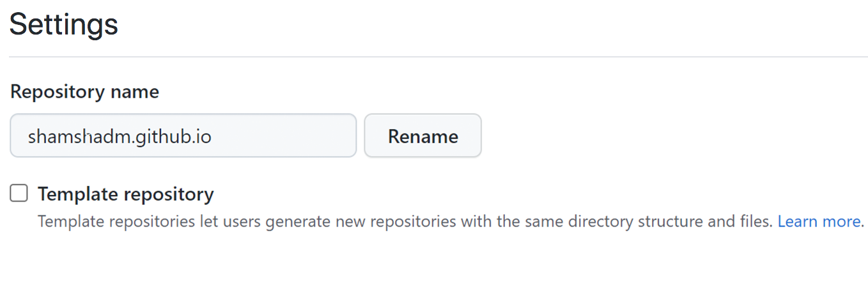Click the Template repository label text
The image size is (868, 281).
[x=126, y=194]
